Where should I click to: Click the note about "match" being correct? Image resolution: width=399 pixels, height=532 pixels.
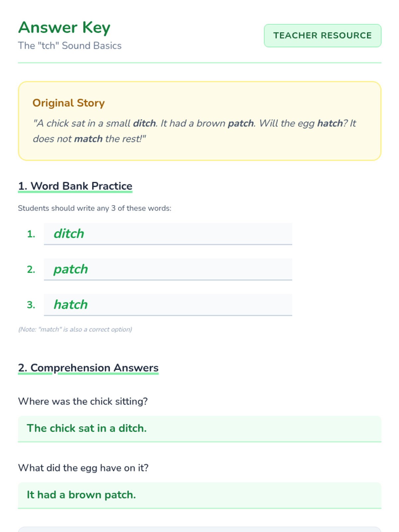(75, 330)
